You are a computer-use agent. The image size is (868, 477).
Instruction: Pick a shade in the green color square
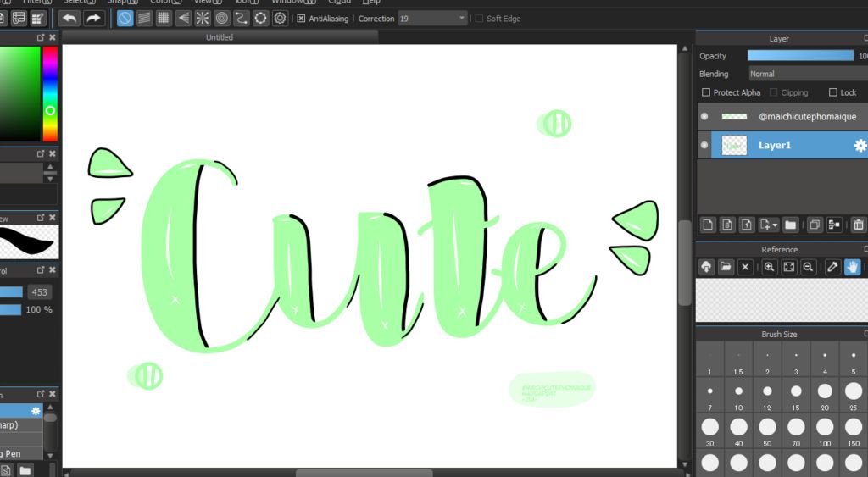click(x=20, y=93)
